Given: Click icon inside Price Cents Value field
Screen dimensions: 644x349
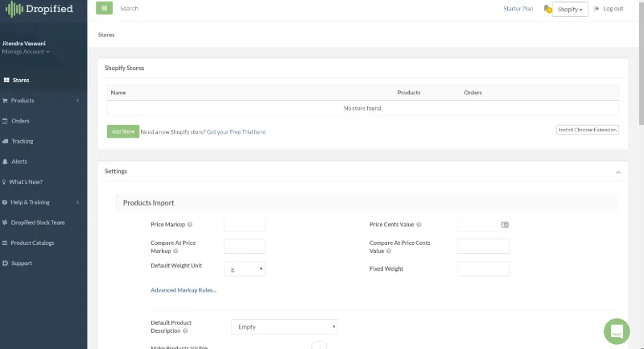Looking at the screenshot, I should click(505, 225).
